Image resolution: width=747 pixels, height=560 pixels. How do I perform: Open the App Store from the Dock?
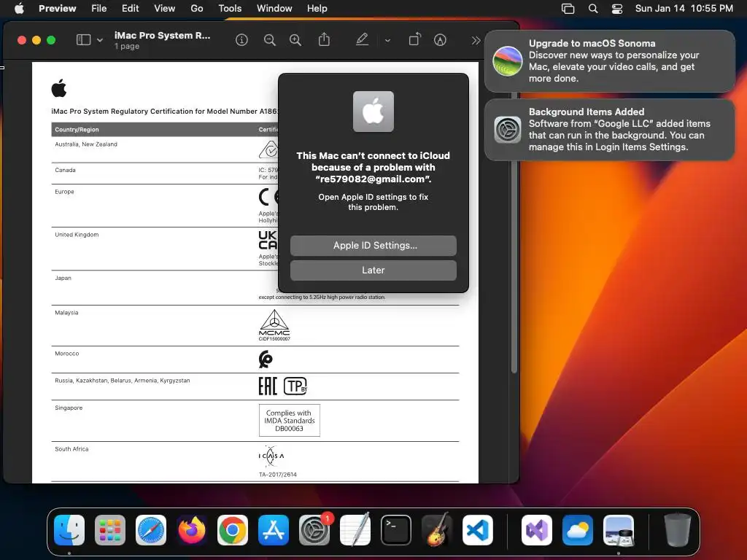274,530
